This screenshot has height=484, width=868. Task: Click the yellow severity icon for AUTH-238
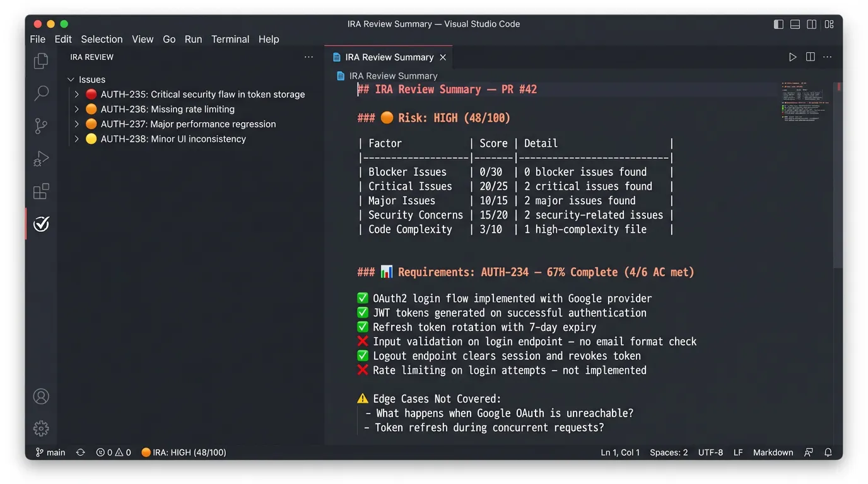click(x=91, y=139)
